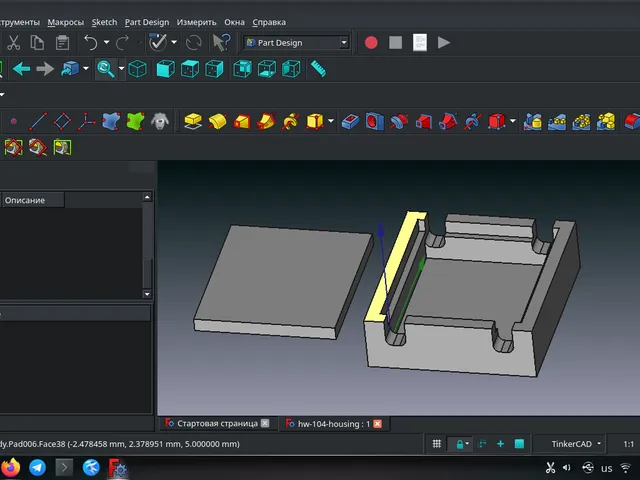640x480 pixels.
Task: Switch to the Стартовая страница tab
Action: pyautogui.click(x=217, y=424)
